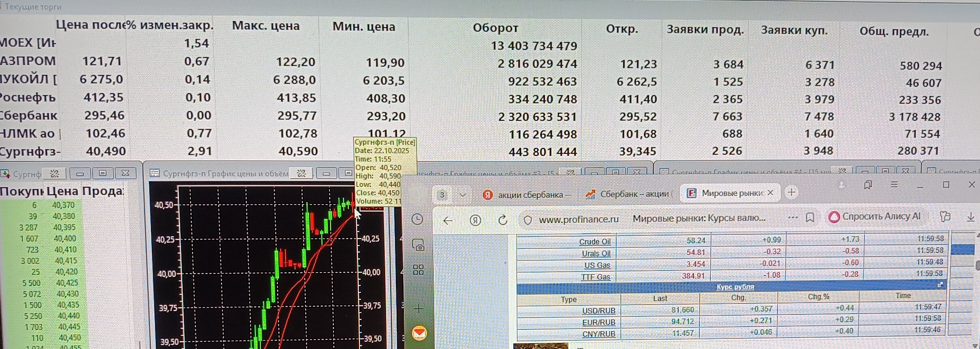Open the USD/RUB link
980x349 pixels.
pyautogui.click(x=598, y=311)
